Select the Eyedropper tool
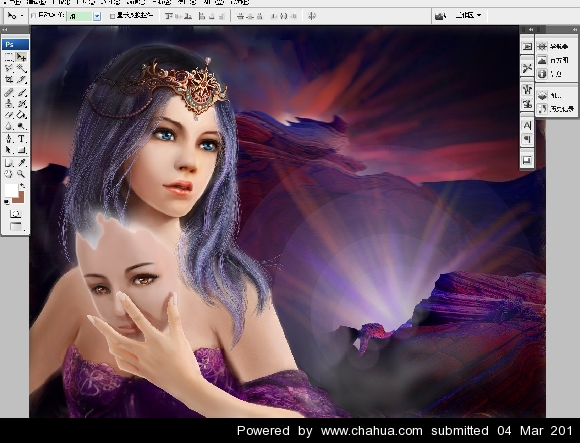This screenshot has height=443, width=580. coord(21,162)
